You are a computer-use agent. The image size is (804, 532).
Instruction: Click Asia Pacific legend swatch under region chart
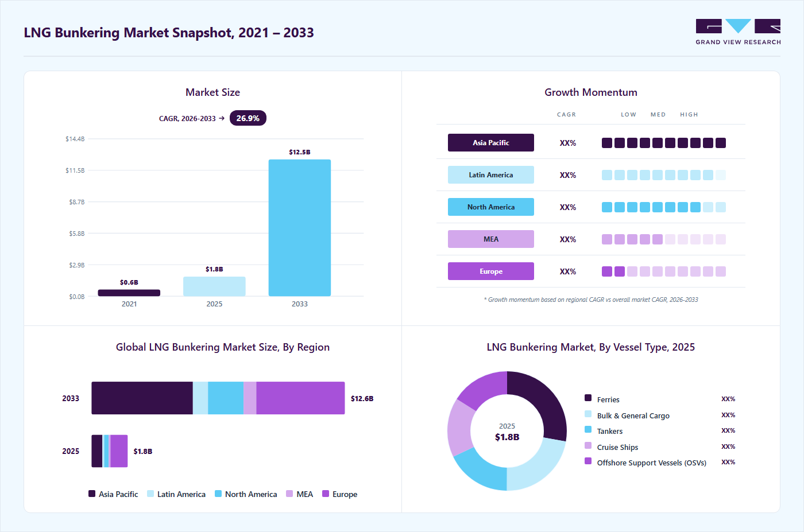(92, 494)
